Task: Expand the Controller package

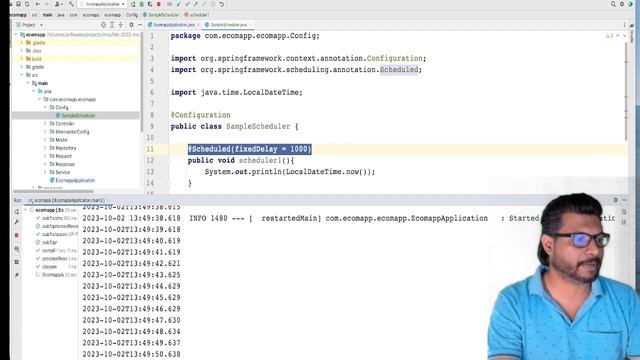Action: (45, 123)
